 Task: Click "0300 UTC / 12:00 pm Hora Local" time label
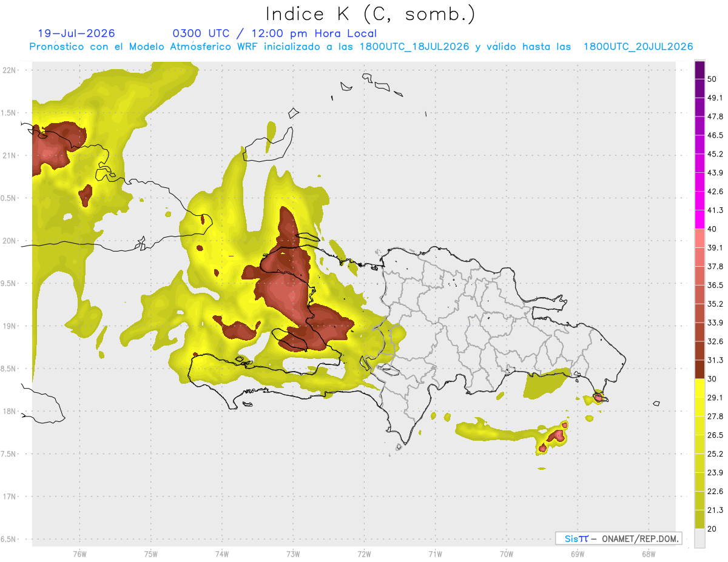[275, 33]
